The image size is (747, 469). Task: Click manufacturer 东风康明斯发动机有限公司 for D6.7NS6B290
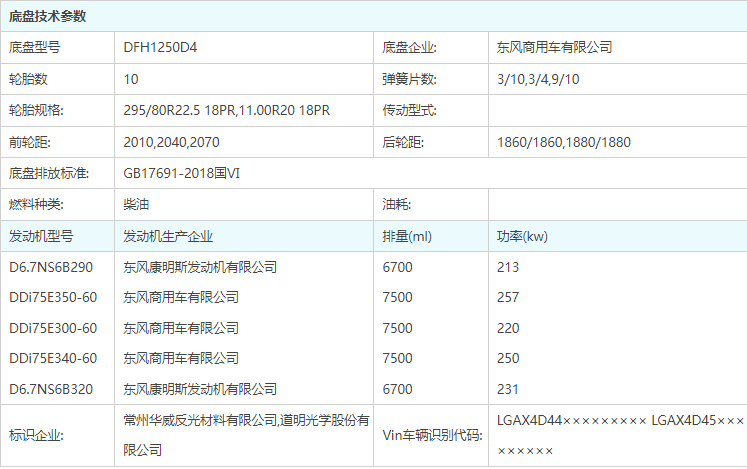200,267
